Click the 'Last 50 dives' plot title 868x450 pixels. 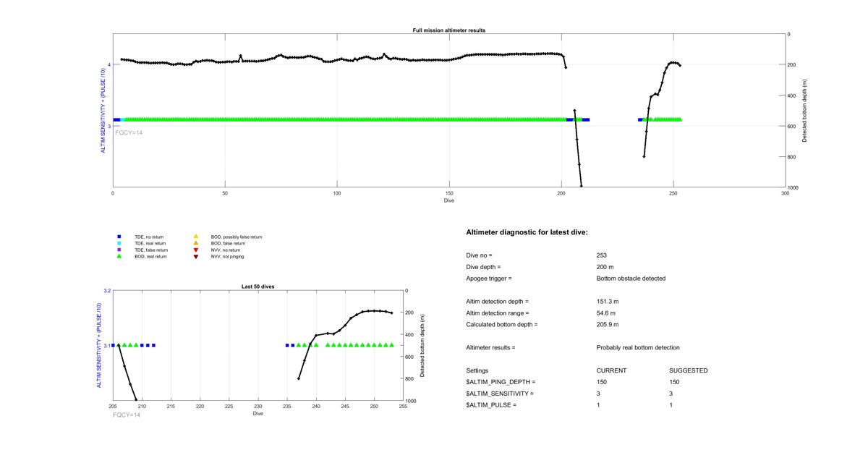tap(258, 286)
